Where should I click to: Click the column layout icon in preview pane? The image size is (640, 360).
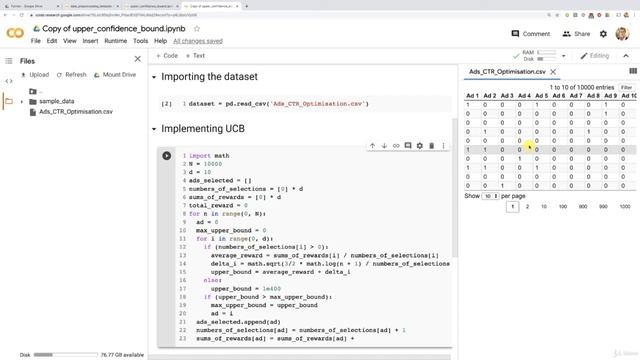(633, 71)
